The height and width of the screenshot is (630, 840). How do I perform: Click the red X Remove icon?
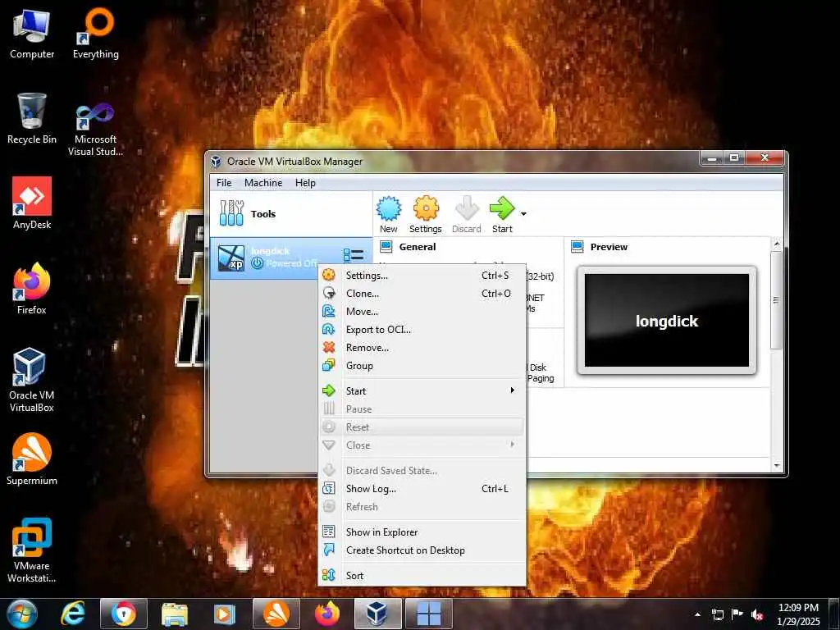tap(329, 348)
